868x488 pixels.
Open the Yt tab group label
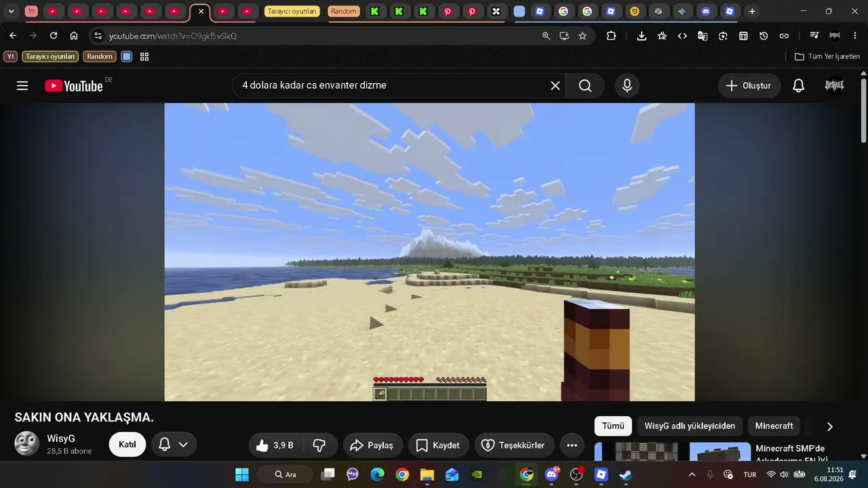click(31, 12)
